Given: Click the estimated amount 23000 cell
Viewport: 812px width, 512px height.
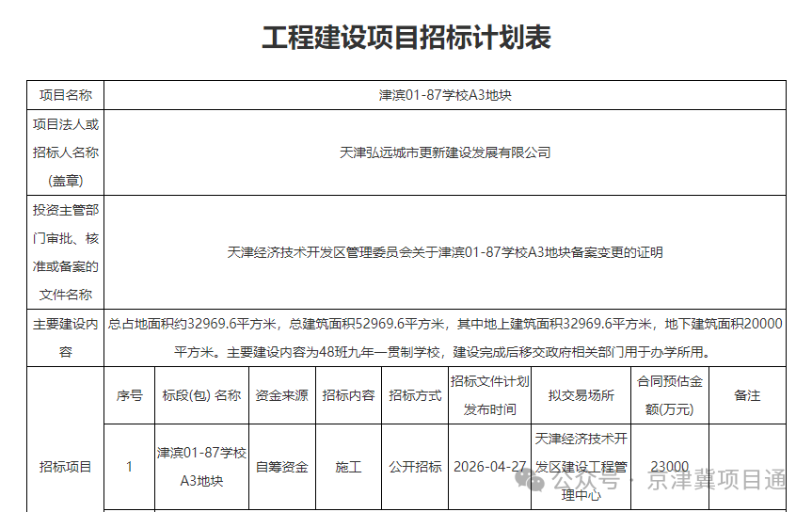Looking at the screenshot, I should 670,467.
